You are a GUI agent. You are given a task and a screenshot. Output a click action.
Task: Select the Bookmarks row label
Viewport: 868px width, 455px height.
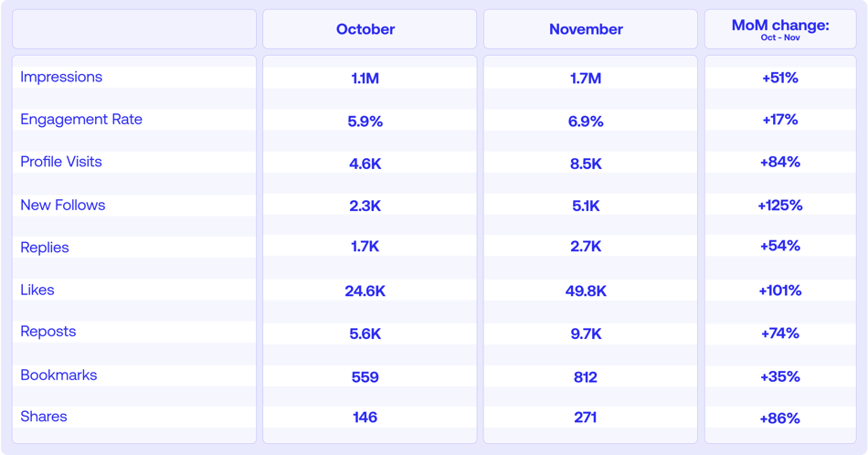click(x=58, y=375)
